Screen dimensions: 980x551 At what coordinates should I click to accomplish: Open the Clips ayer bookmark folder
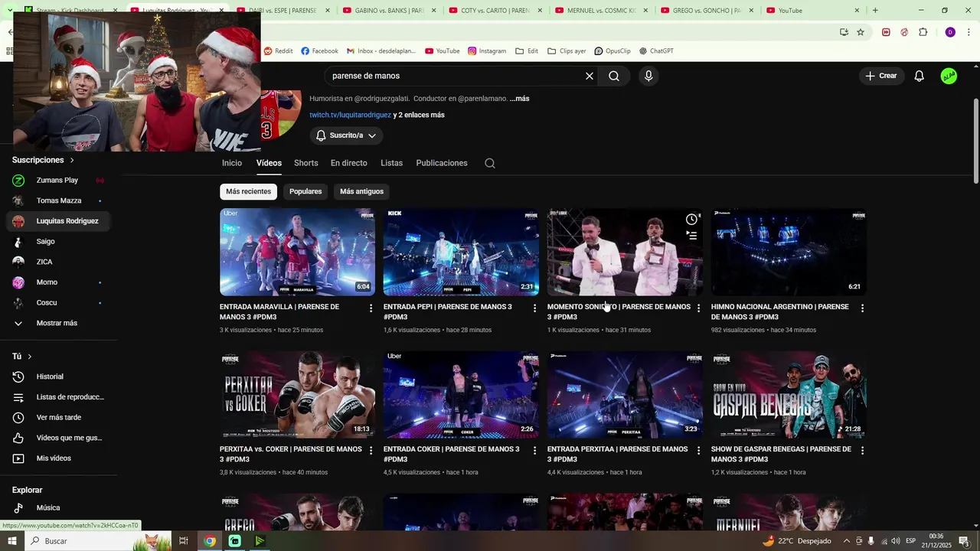point(567,51)
